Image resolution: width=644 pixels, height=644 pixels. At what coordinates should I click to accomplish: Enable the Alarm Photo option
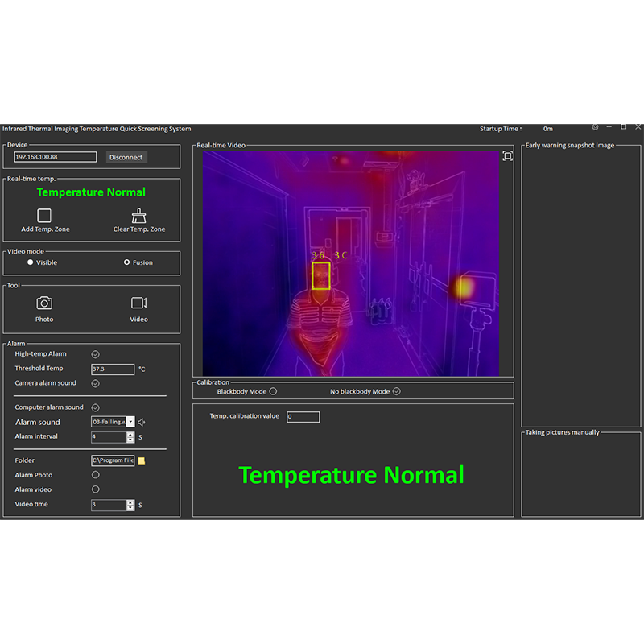pyautogui.click(x=95, y=475)
